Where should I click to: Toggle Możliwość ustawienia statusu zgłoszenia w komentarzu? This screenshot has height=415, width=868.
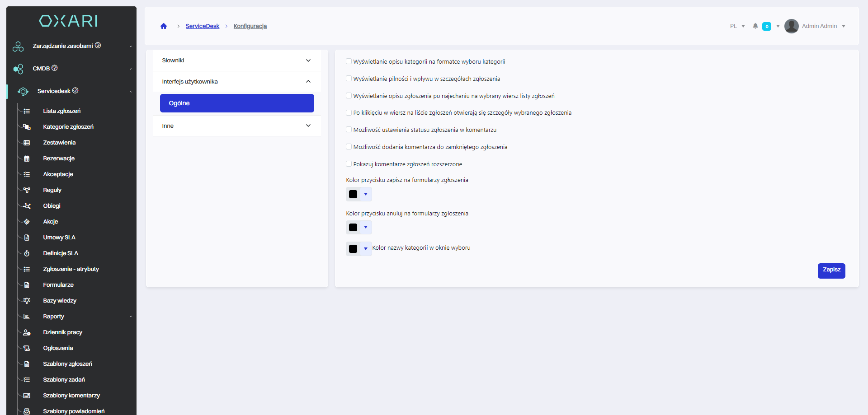pos(349,130)
